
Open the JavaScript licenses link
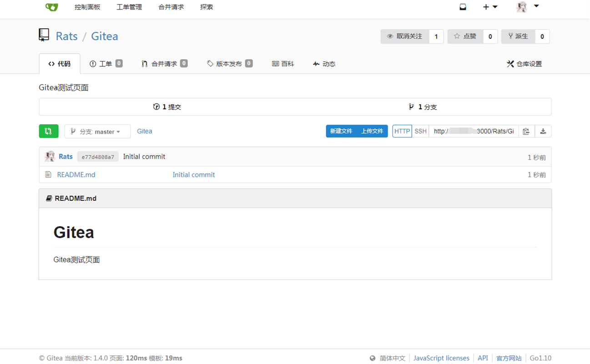point(441,359)
